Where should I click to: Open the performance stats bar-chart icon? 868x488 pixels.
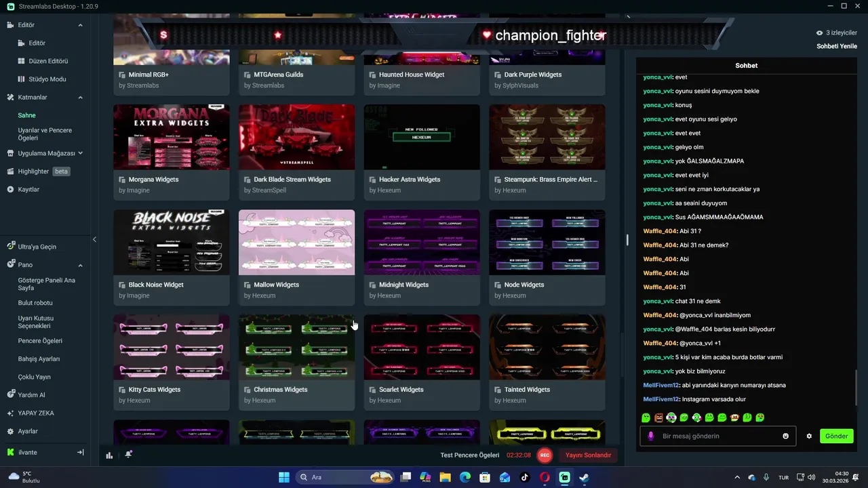[109, 455]
